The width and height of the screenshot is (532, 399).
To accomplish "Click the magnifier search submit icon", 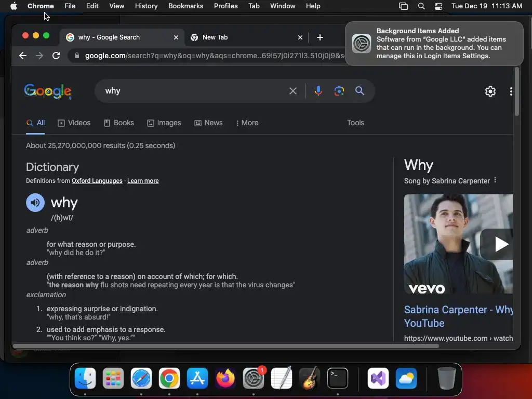I will point(360,91).
